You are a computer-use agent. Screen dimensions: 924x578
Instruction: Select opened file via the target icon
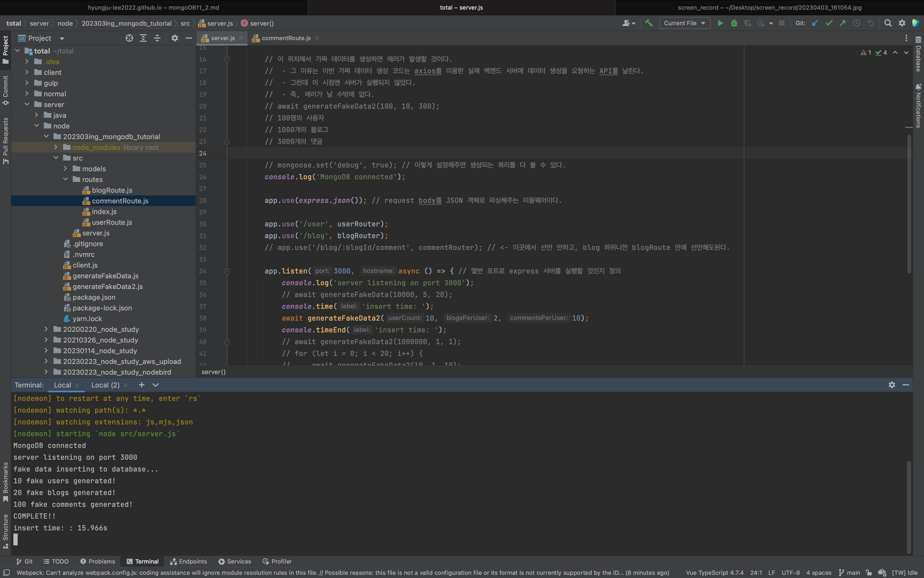tap(129, 38)
